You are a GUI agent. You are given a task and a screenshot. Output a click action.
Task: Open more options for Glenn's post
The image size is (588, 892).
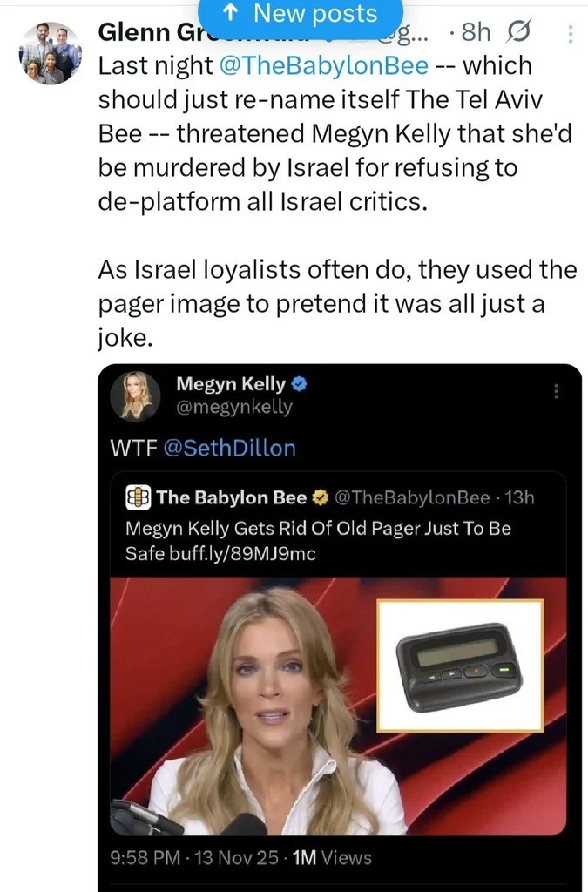click(x=570, y=34)
